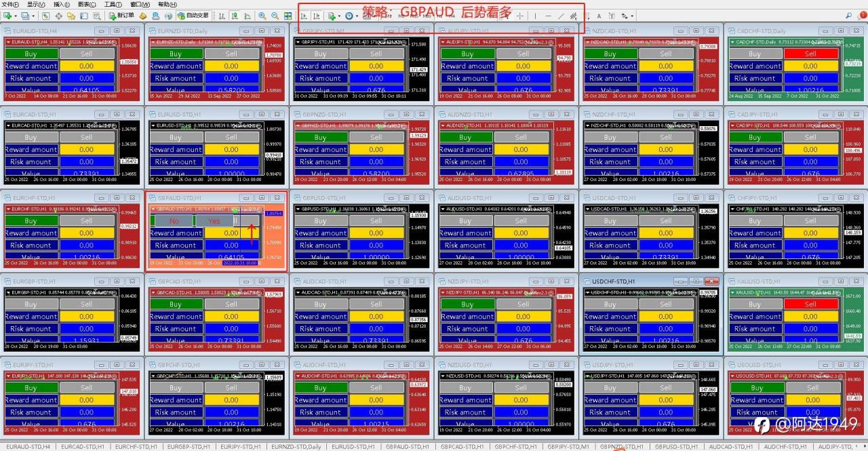
Task: Select the equidistant channel tool
Action: 574,15
